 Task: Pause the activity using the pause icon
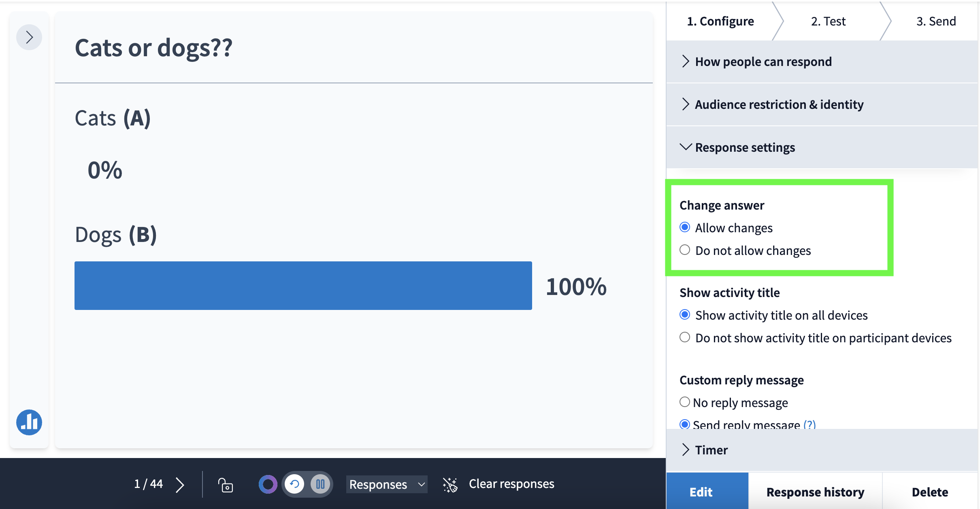pyautogui.click(x=320, y=484)
